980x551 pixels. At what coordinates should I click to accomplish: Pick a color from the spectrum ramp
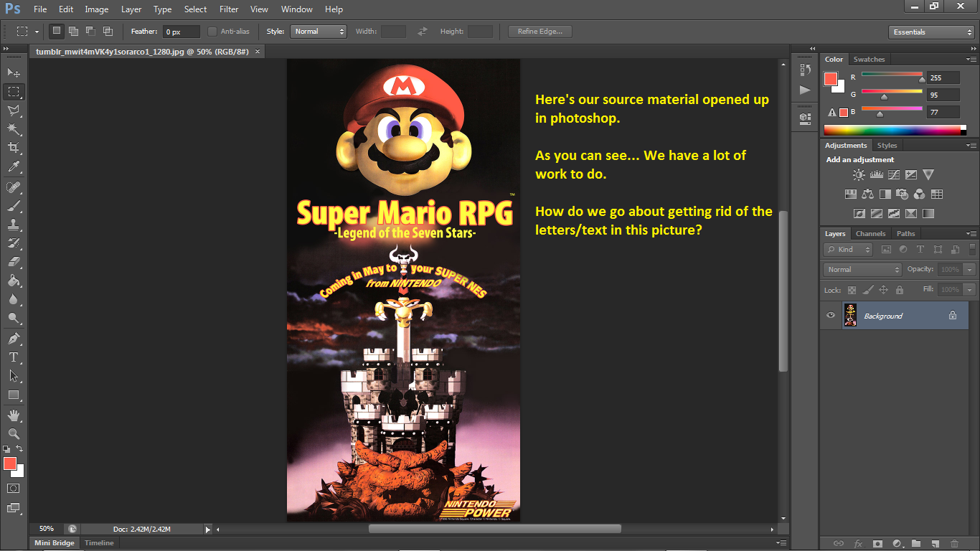point(895,130)
